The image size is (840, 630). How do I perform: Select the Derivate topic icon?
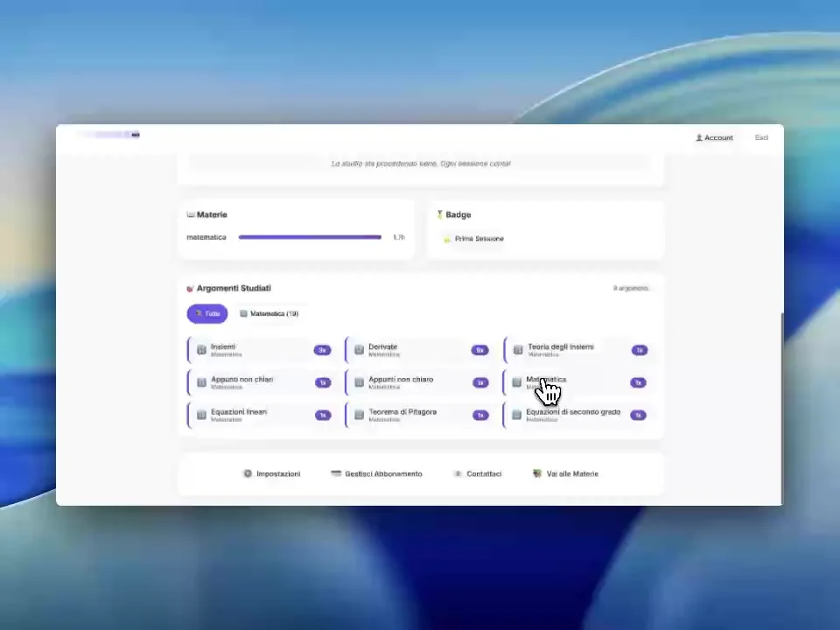[359, 350]
